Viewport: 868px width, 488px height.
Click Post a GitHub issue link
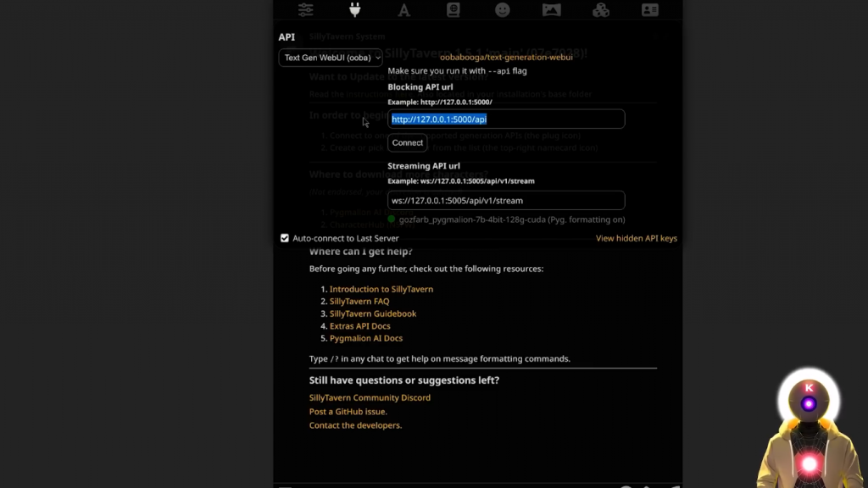pos(348,412)
